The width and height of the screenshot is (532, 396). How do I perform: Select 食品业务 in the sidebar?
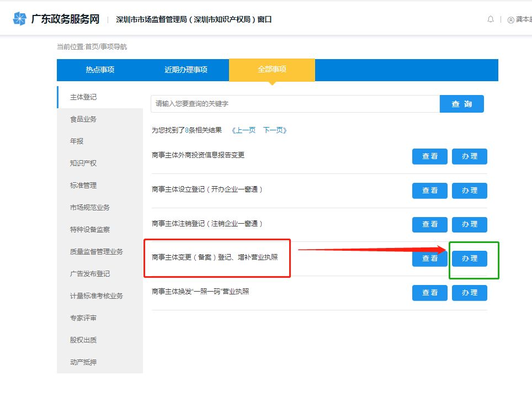point(83,119)
